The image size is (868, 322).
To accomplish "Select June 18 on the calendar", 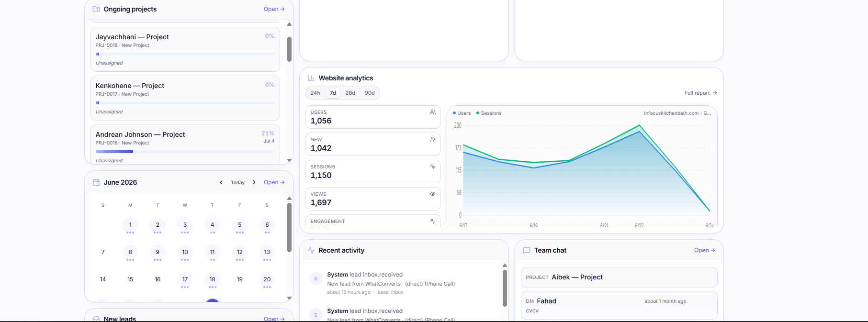I will click(213, 279).
